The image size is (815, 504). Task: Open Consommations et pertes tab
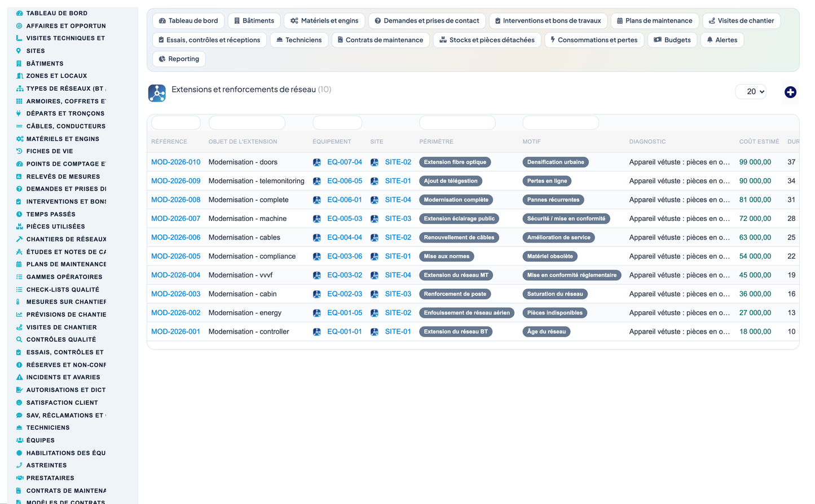click(x=594, y=40)
